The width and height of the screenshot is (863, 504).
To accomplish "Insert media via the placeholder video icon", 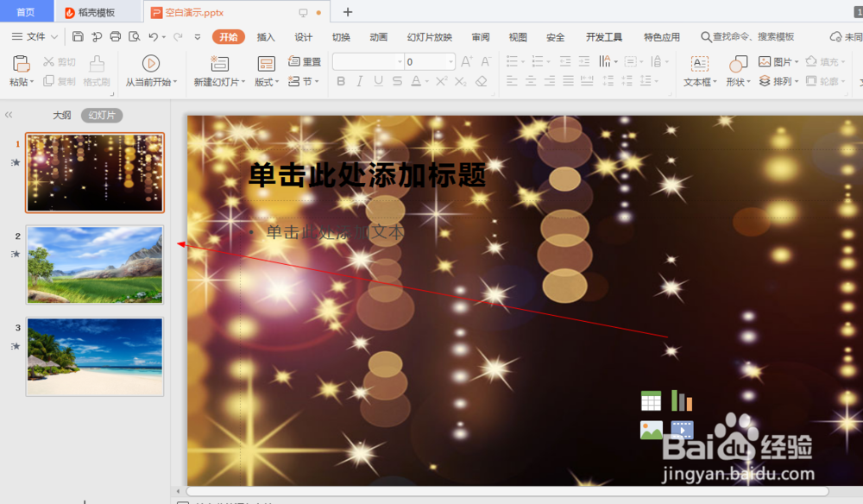I will (682, 430).
